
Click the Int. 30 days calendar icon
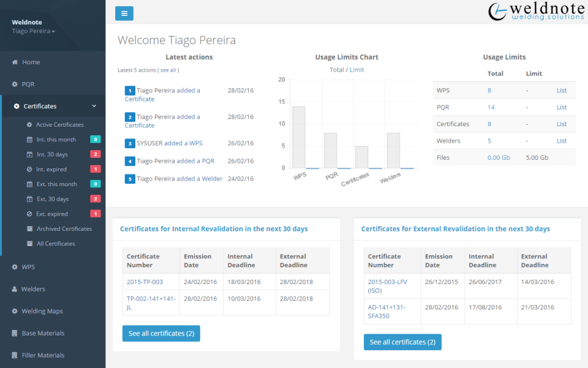[29, 154]
